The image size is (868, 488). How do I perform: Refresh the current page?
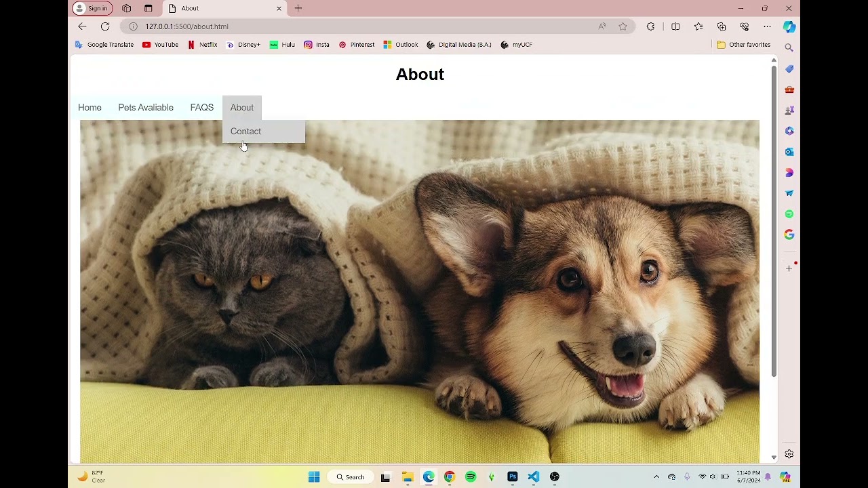coord(105,26)
